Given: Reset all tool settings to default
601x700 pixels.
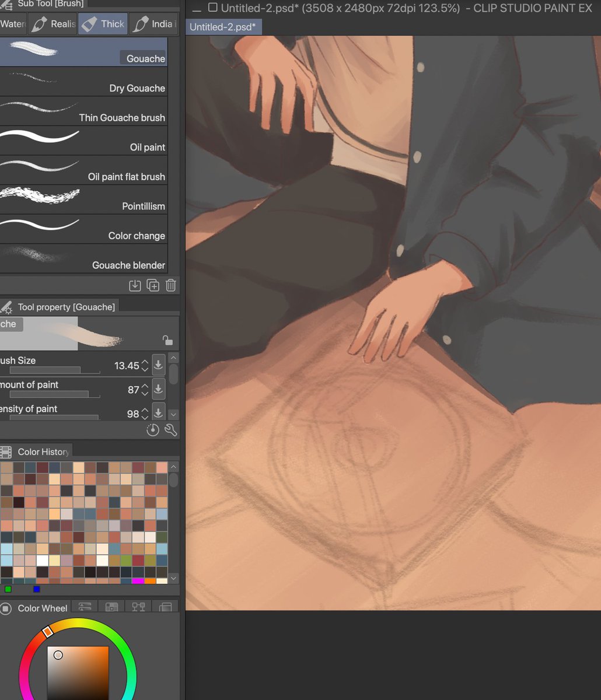Looking at the screenshot, I should pos(152,430).
